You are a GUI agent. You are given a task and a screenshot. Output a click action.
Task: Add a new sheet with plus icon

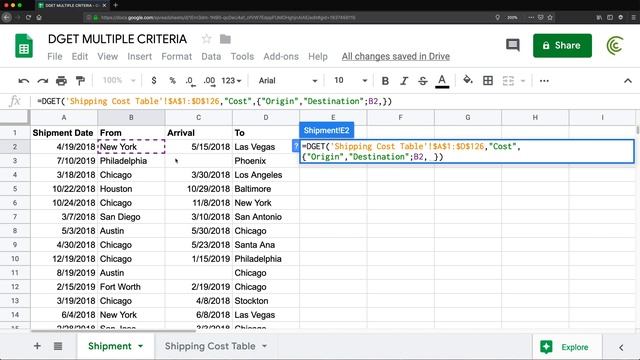pyautogui.click(x=37, y=346)
